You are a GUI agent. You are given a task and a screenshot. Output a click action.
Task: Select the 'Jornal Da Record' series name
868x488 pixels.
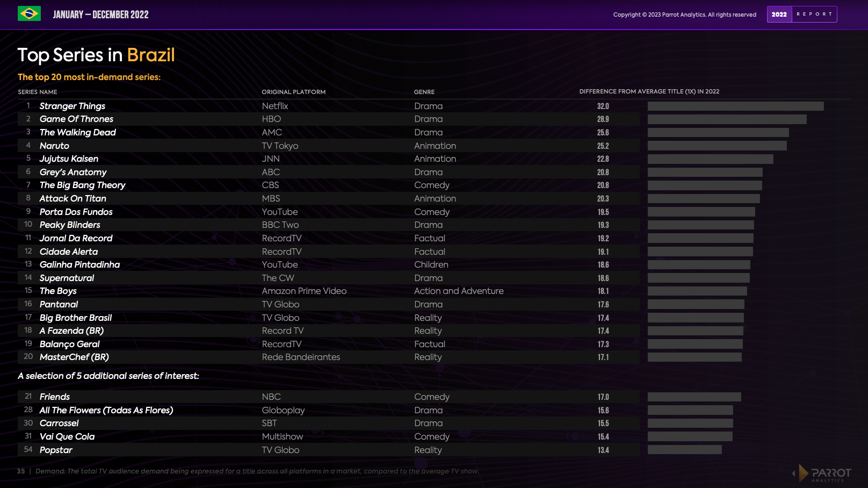[76, 238]
